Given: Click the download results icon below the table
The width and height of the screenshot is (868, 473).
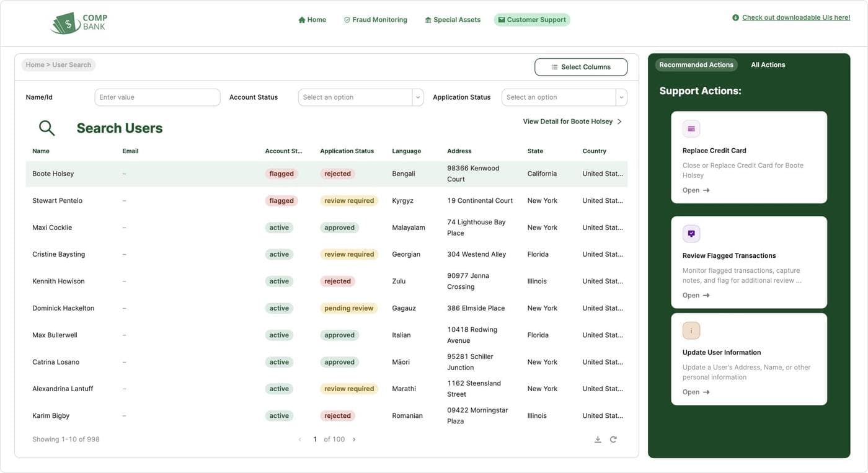Looking at the screenshot, I should [x=596, y=438].
